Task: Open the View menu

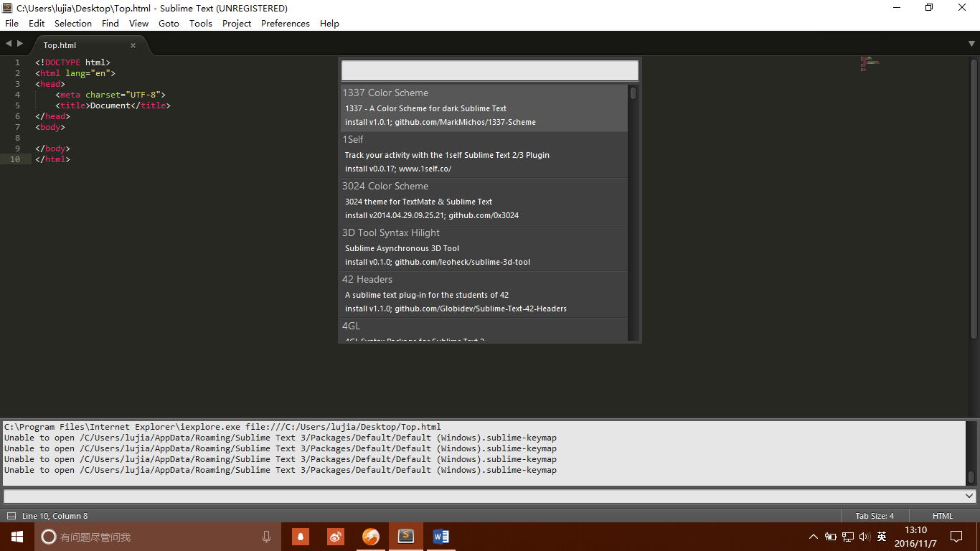Action: (138, 23)
